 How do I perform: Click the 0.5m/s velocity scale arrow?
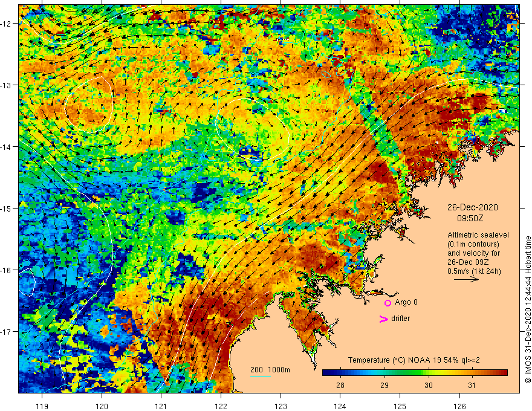click(x=466, y=279)
